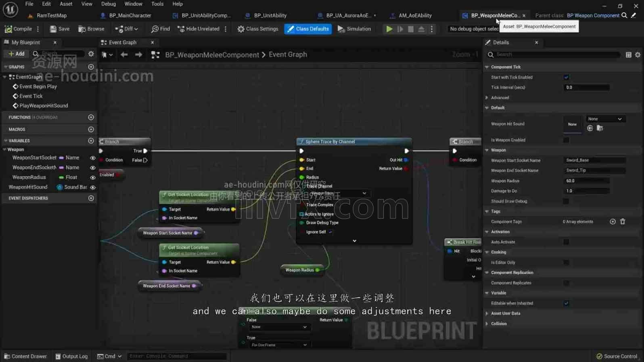The image size is (644, 362).
Task: Toggle WeaponEndSocket visibility eye
Action: tap(92, 168)
